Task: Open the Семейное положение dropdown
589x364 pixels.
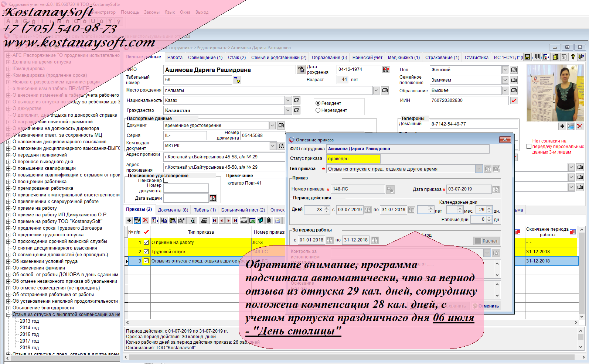Action: coord(505,80)
